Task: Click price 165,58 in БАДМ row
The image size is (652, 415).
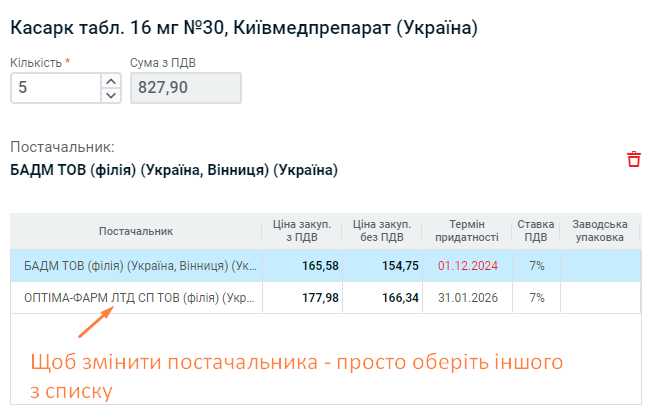Action: point(320,266)
